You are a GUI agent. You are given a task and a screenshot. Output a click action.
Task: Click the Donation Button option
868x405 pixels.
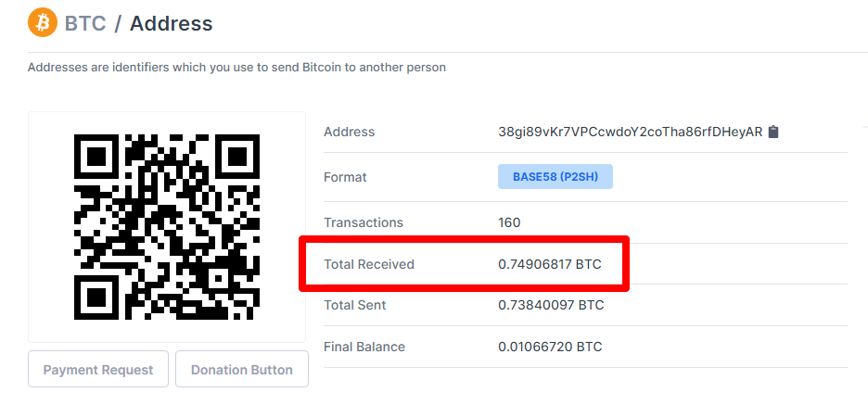(242, 369)
